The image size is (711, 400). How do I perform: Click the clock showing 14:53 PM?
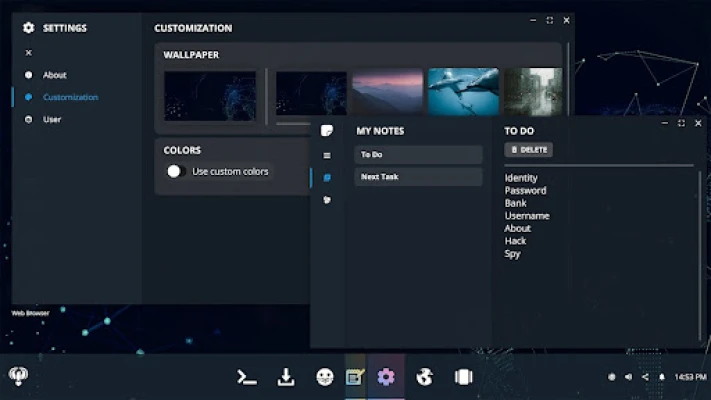click(690, 377)
